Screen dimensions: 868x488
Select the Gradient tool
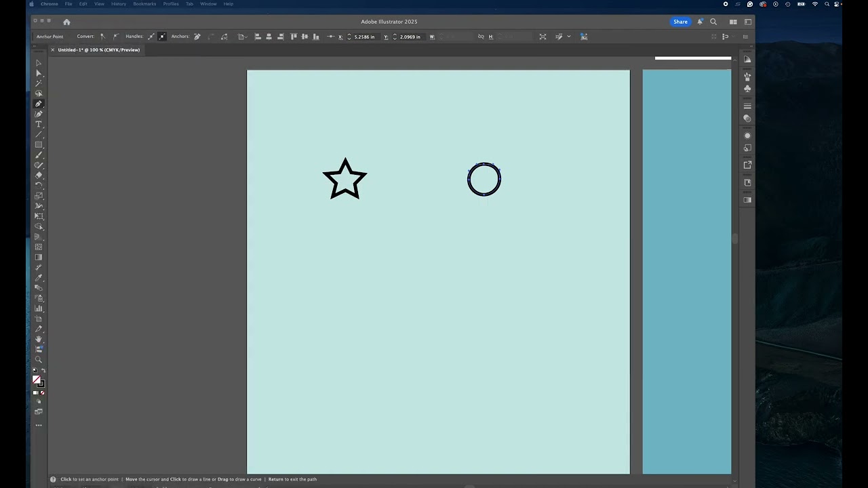[39, 258]
